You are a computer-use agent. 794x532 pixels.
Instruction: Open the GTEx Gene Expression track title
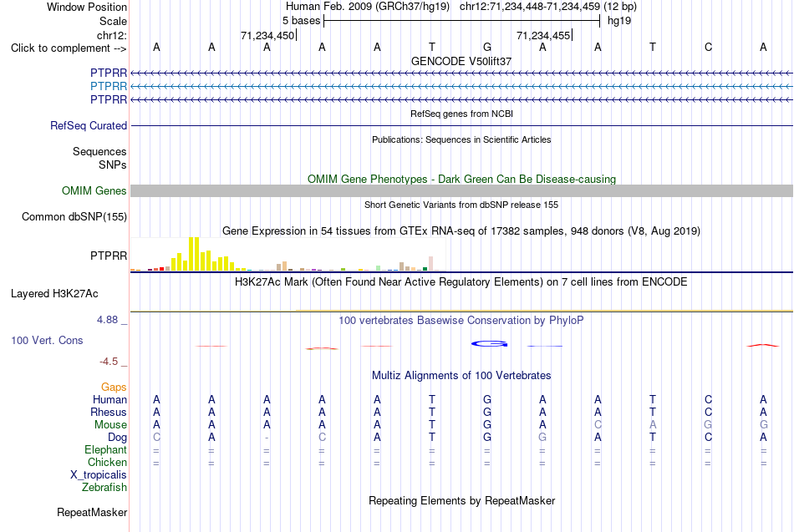pyautogui.click(x=461, y=231)
